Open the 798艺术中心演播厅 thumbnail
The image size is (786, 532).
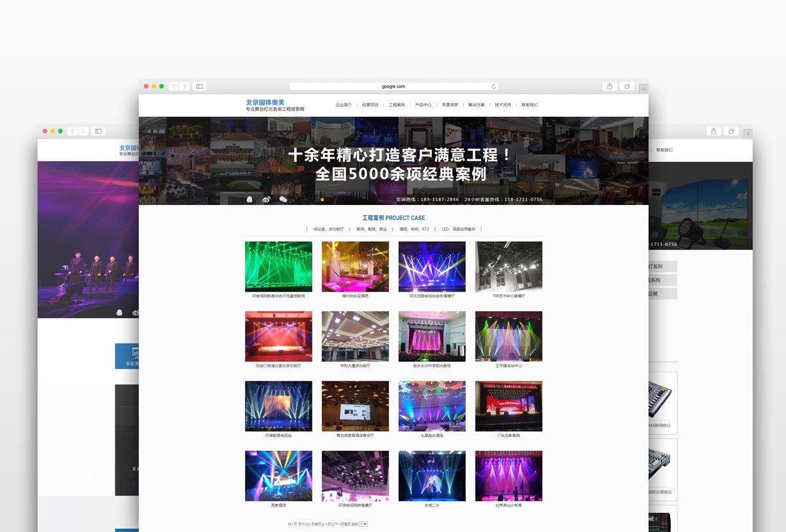pos(508,267)
